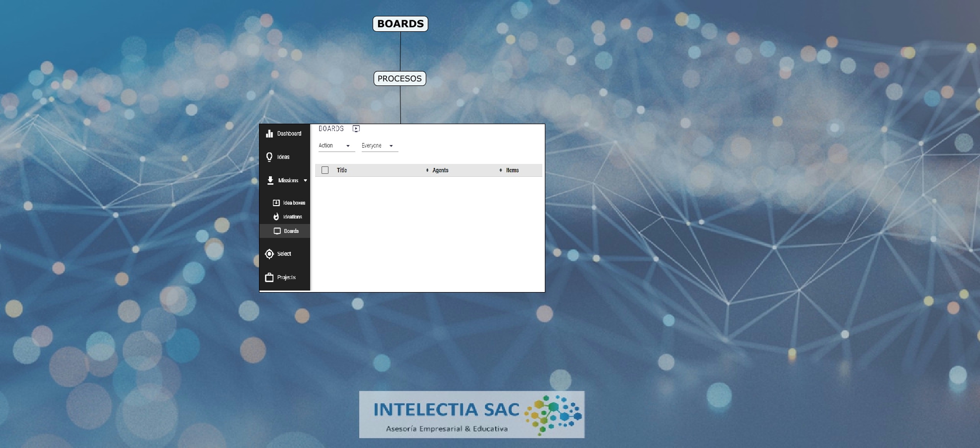Image resolution: width=980 pixels, height=448 pixels.
Task: Collapse the Missions menu arrow
Action: pos(305,181)
